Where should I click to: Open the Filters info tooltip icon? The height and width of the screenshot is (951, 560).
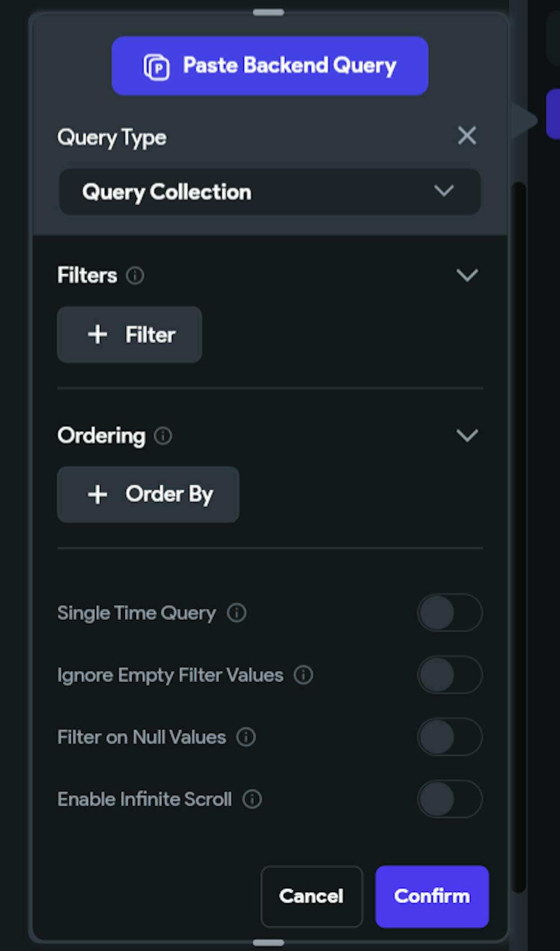135,276
